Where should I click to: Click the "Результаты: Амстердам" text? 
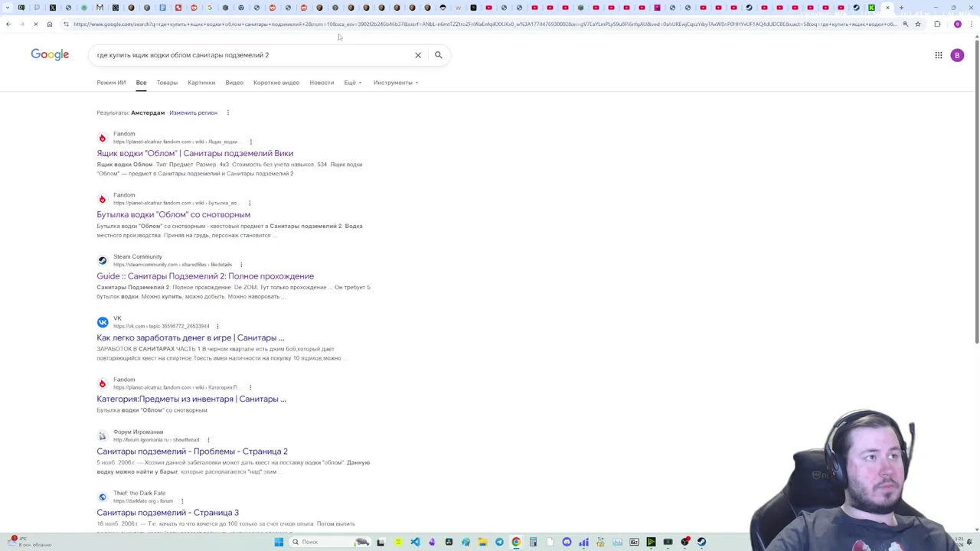[x=130, y=112]
